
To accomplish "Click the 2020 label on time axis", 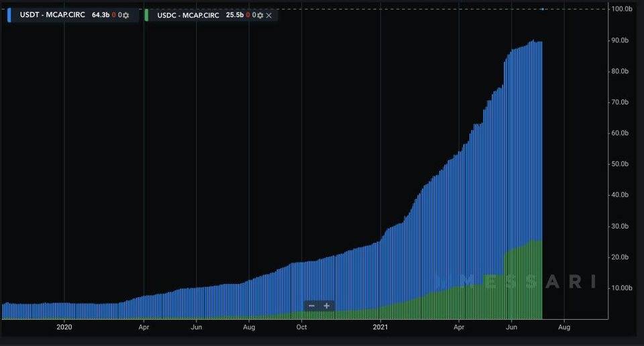I will click(x=64, y=327).
